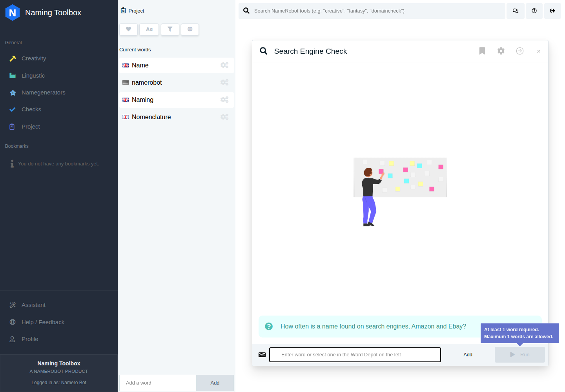Click Add button in Search Engine Check
Viewport: 565px width, 392px height.
pyautogui.click(x=468, y=355)
